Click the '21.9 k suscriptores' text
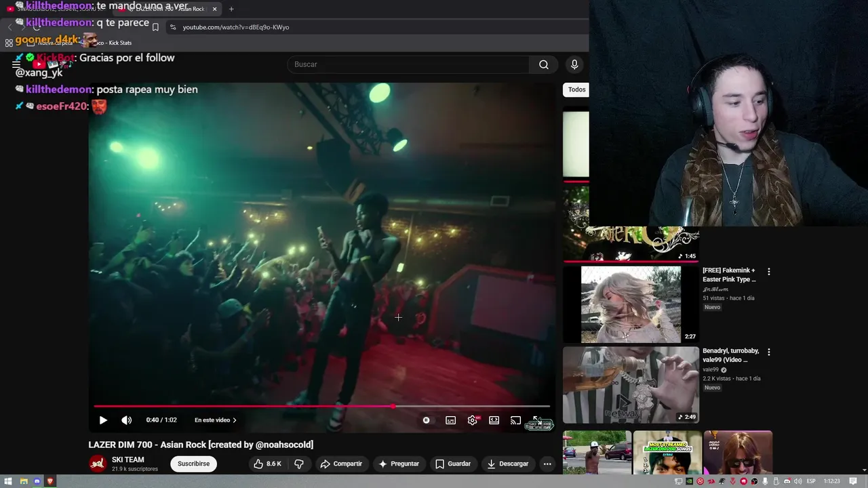 (x=135, y=469)
